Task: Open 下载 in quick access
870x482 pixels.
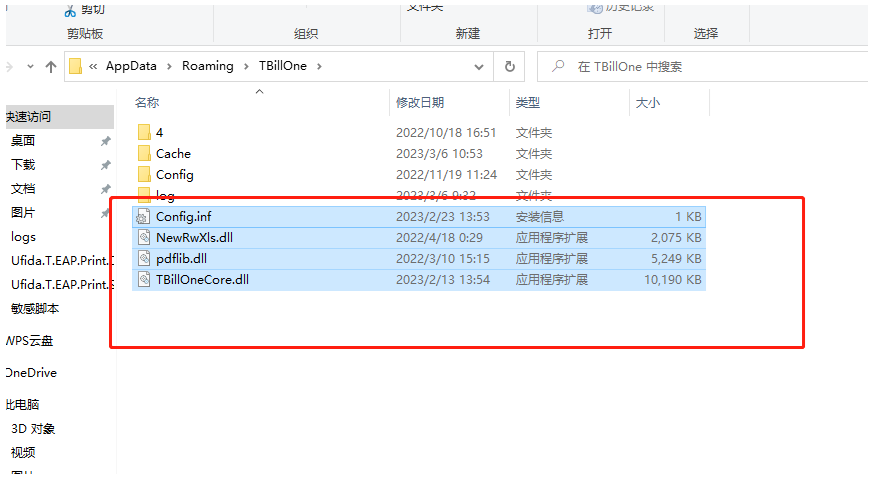Action: click(x=23, y=165)
